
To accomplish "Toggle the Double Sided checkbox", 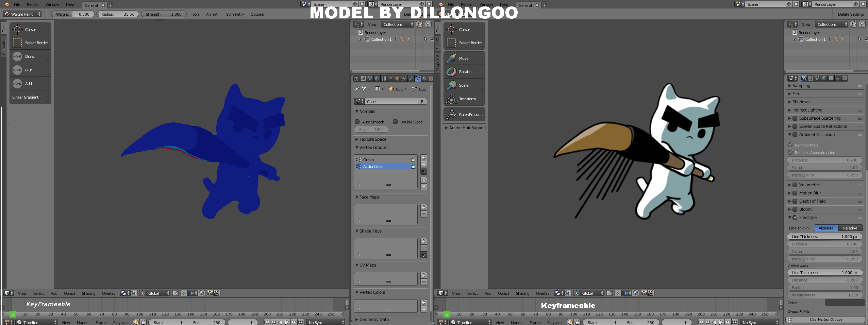I will pos(395,122).
